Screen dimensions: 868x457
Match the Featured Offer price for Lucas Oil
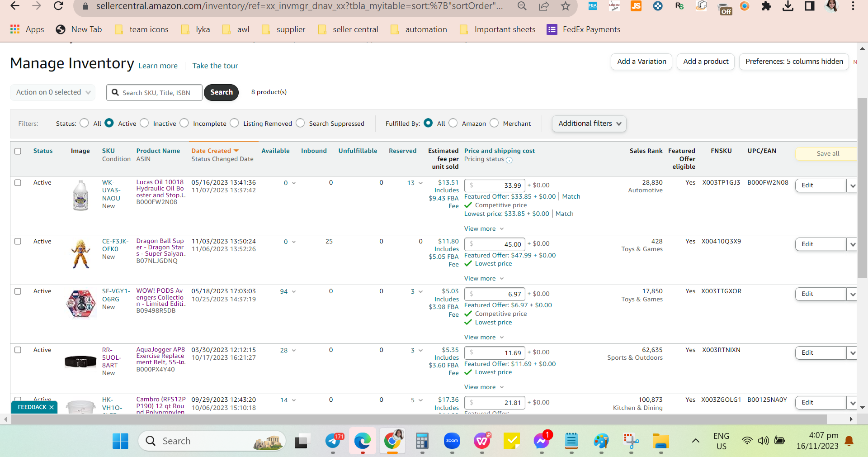pos(571,197)
